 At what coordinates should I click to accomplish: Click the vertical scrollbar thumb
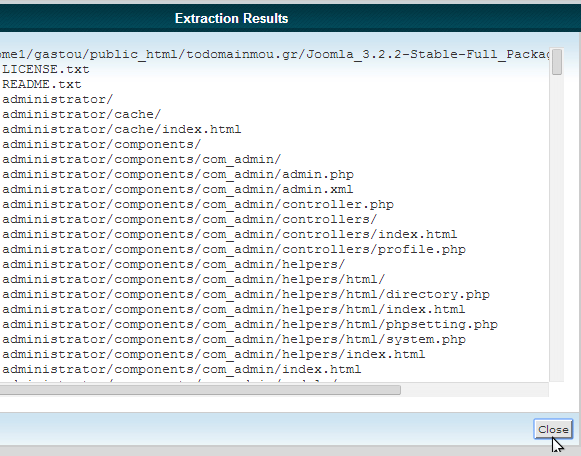point(557,61)
